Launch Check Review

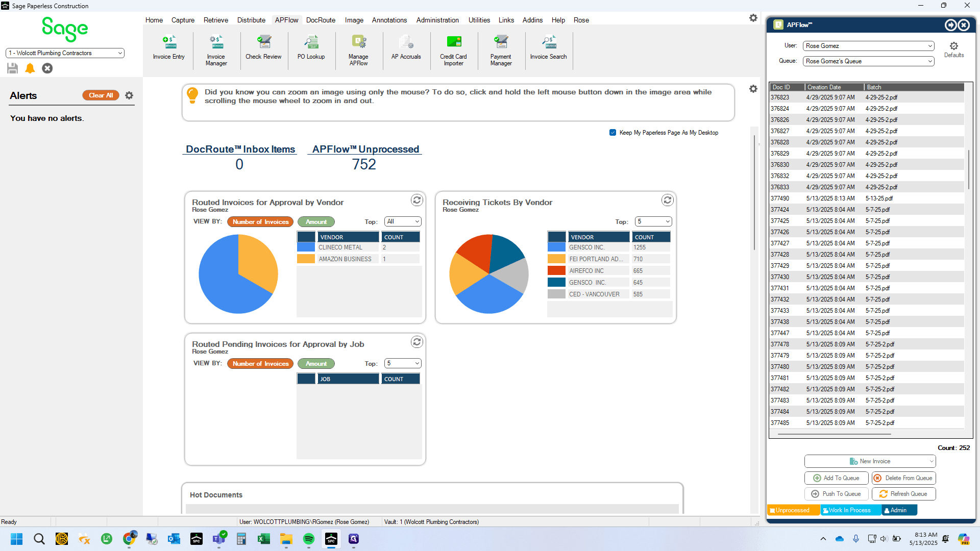[x=263, y=47]
